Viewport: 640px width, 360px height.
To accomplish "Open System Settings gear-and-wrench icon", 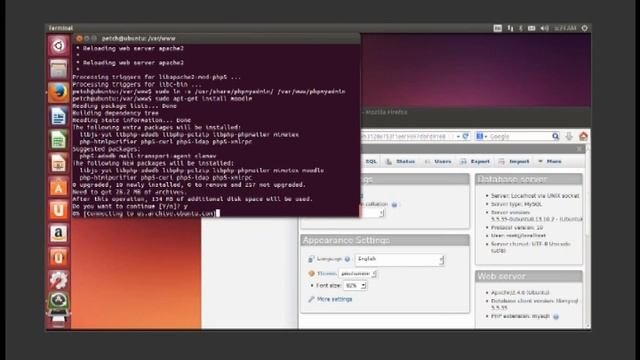I will click(x=58, y=280).
